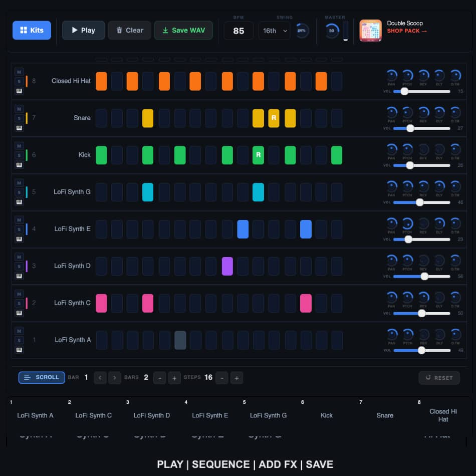Click the swing amount knob
Screen dimensions: 476x476
302,31
